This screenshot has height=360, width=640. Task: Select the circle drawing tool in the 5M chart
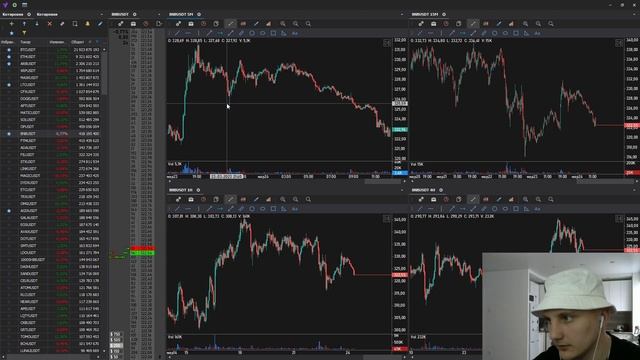point(252,33)
